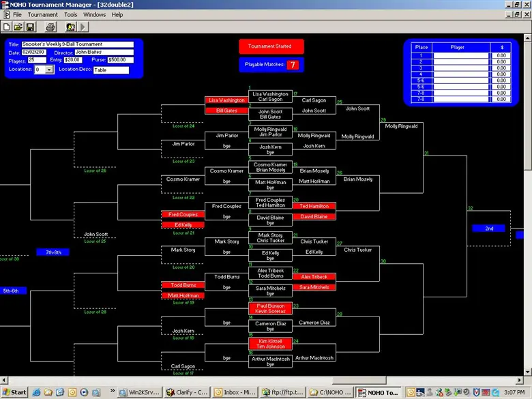
Task: Click the Playable Matches counter 7
Action: [293, 65]
